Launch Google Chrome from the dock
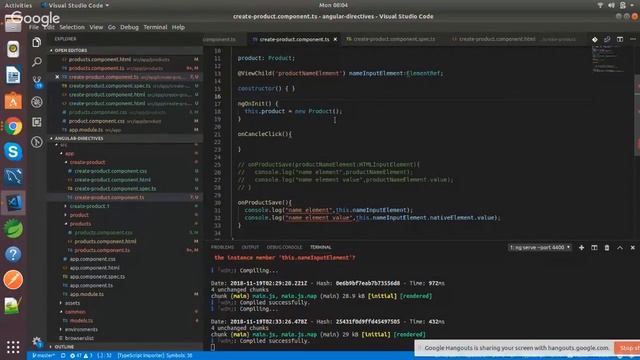This screenshot has height=360, width=640. click(x=13, y=126)
